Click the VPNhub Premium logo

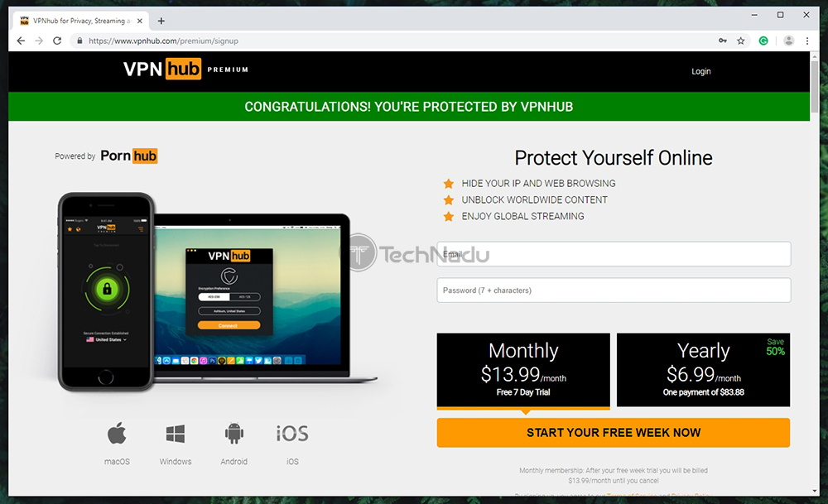point(185,70)
